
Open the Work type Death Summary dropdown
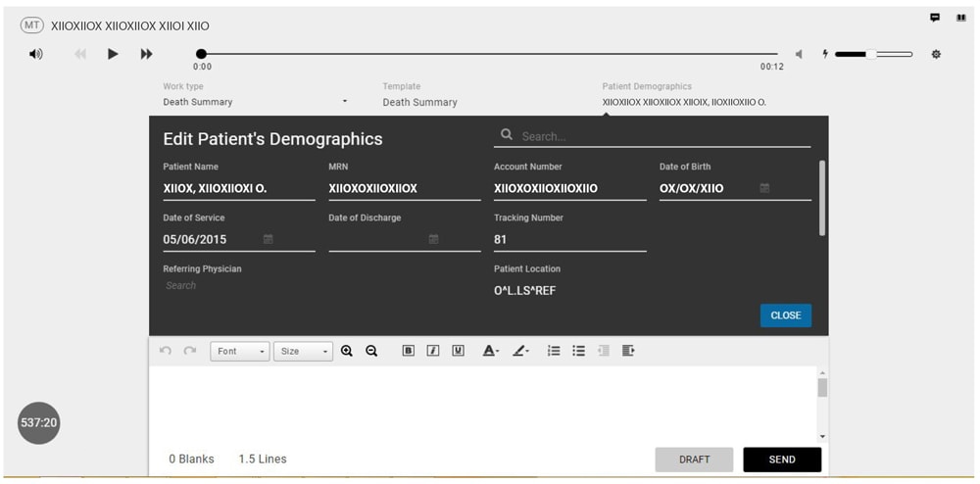[x=256, y=102]
